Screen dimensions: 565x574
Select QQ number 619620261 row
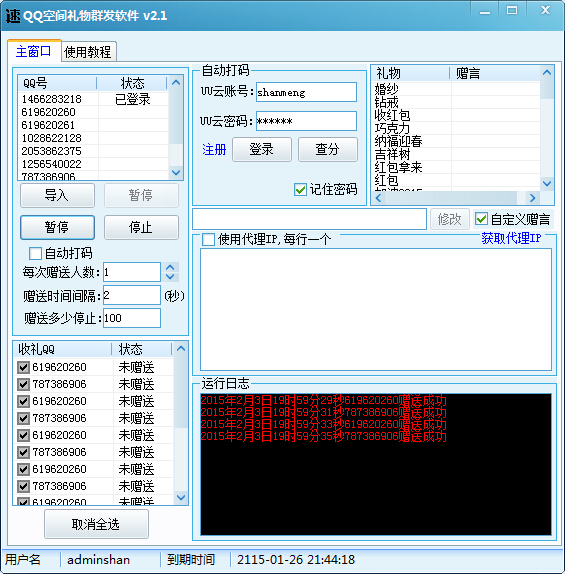93,125
